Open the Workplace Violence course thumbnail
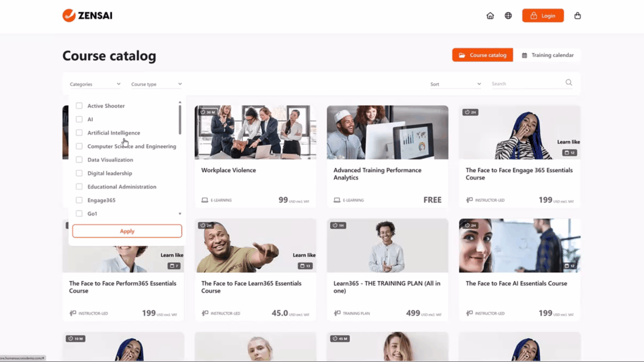 [x=255, y=132]
